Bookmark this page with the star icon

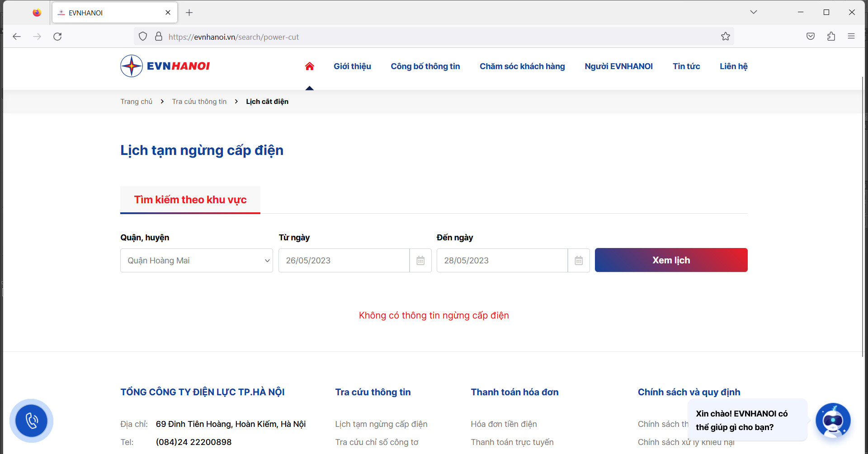[x=726, y=37]
